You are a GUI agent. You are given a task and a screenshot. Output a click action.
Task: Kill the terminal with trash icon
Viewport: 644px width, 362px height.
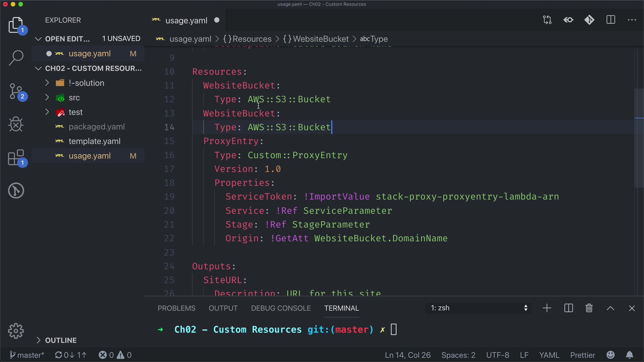click(x=589, y=308)
